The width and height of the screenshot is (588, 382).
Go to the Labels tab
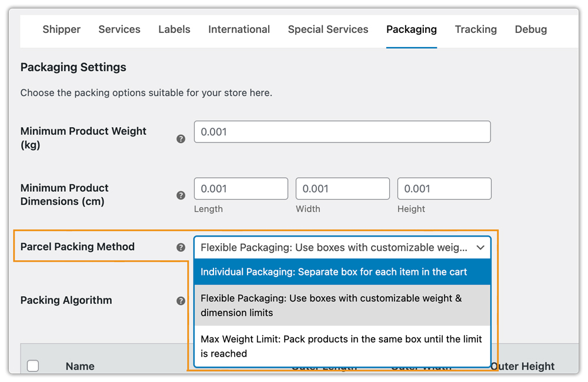pos(174,29)
